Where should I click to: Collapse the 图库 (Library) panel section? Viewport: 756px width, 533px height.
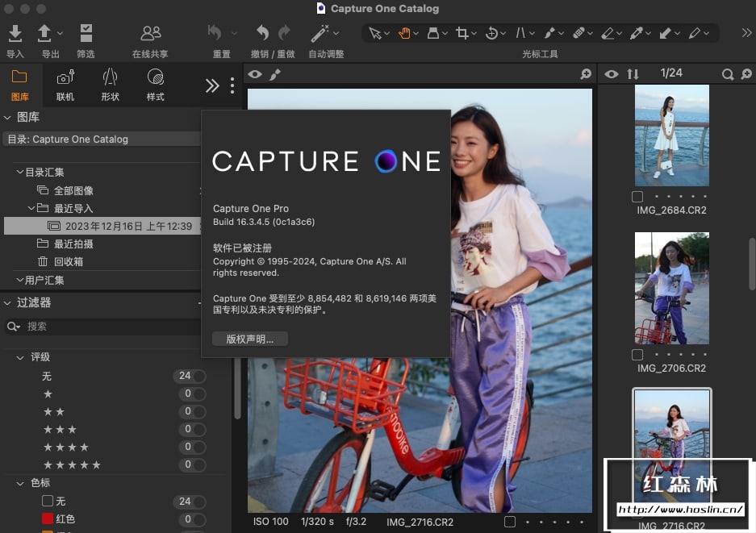point(7,118)
